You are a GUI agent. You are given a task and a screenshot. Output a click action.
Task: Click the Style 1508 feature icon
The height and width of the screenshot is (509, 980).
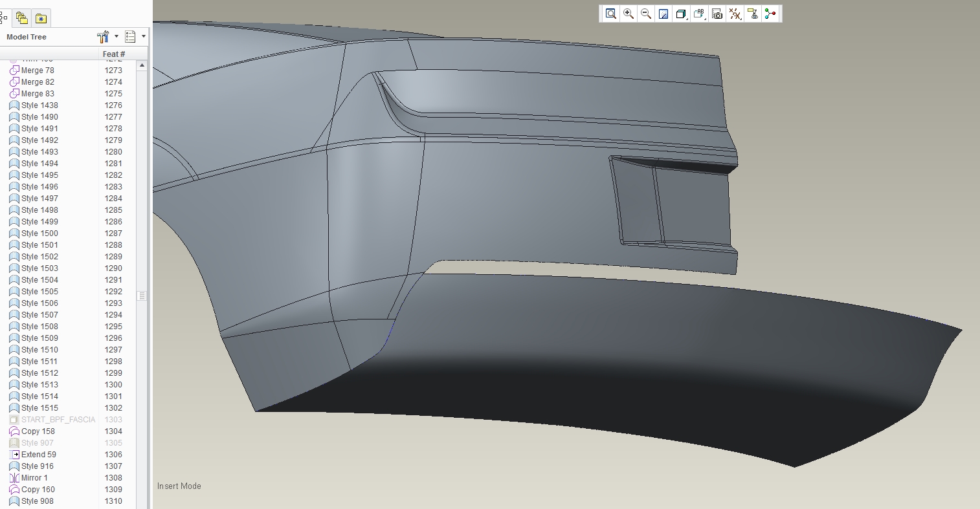(x=14, y=327)
